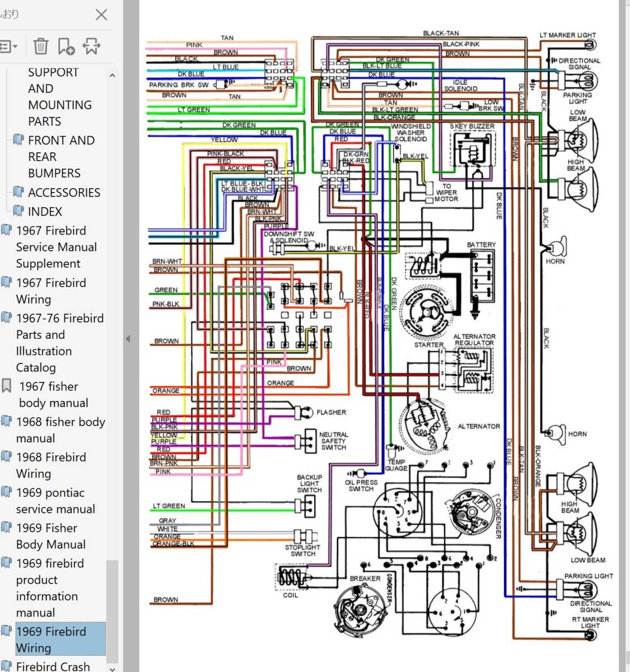The width and height of the screenshot is (630, 672).
Task: Click the DOWNSHIFT SW & SOLENOID label
Action: pos(289,237)
